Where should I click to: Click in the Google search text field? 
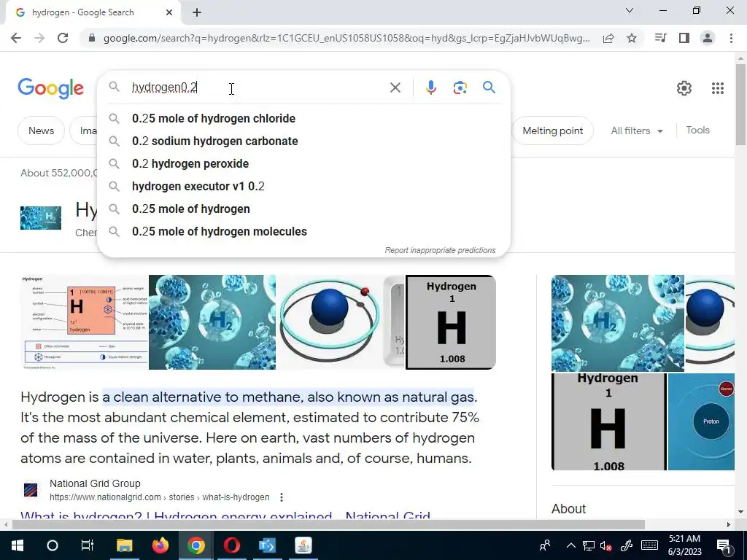[x=258, y=87]
